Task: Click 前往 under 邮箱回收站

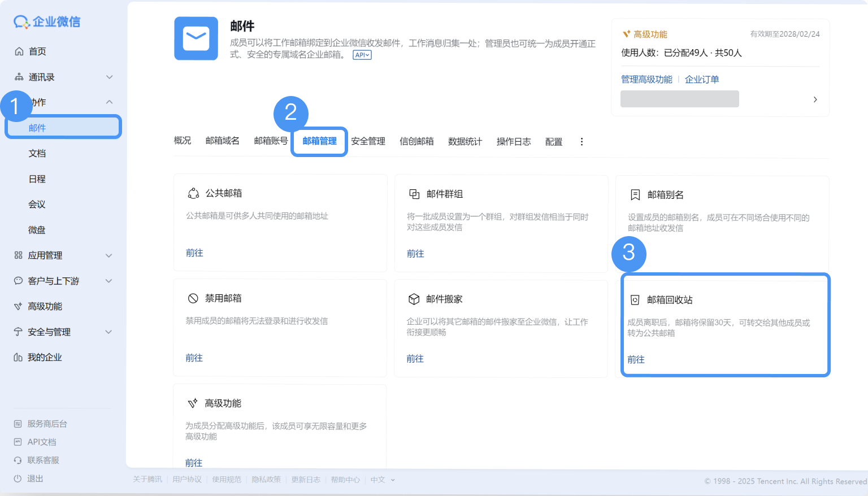Action: [636, 360]
